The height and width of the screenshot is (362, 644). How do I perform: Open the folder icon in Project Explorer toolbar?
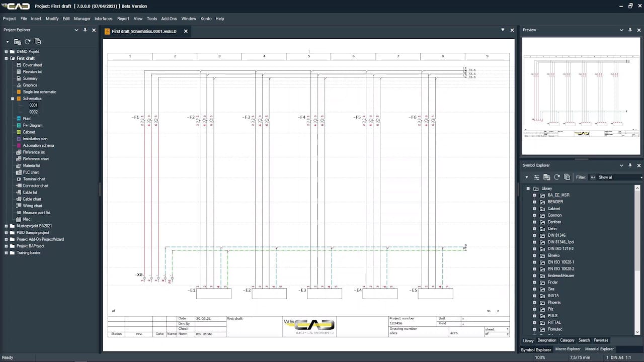click(18, 42)
